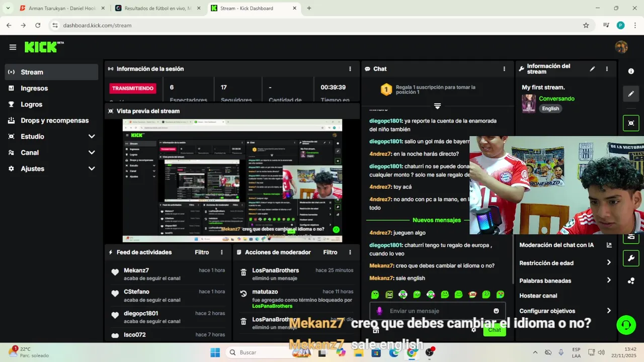
Task: Click the green pencil icon in right sidebar
Action: [x=631, y=94]
